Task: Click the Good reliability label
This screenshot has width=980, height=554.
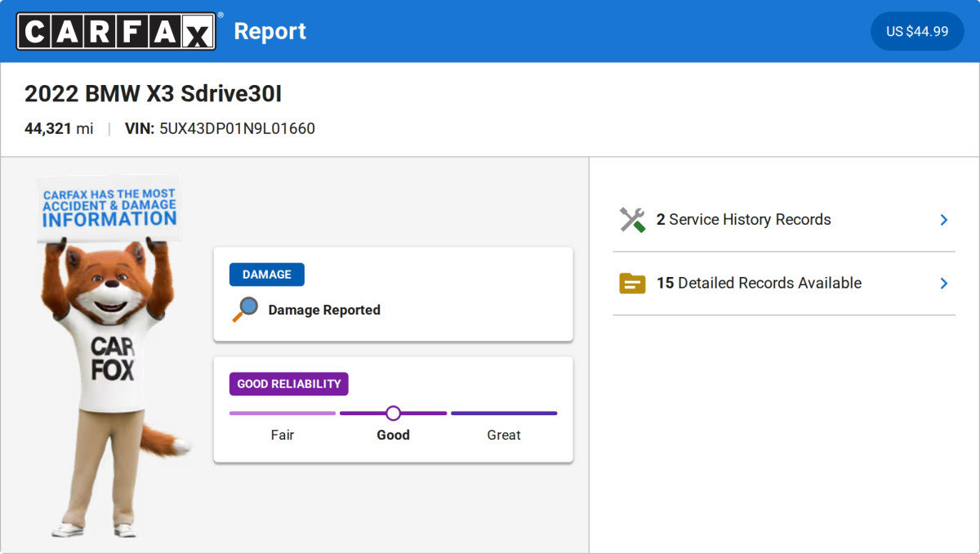Action: [x=393, y=436]
